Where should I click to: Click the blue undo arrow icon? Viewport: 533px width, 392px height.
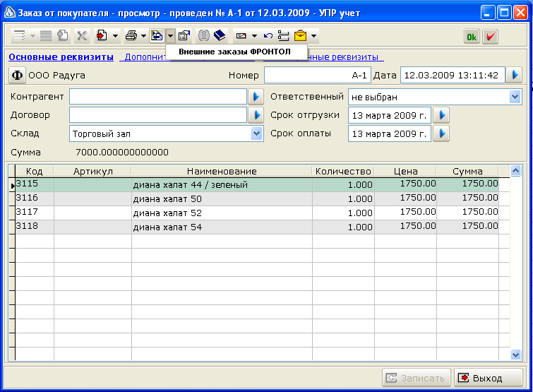[x=268, y=36]
